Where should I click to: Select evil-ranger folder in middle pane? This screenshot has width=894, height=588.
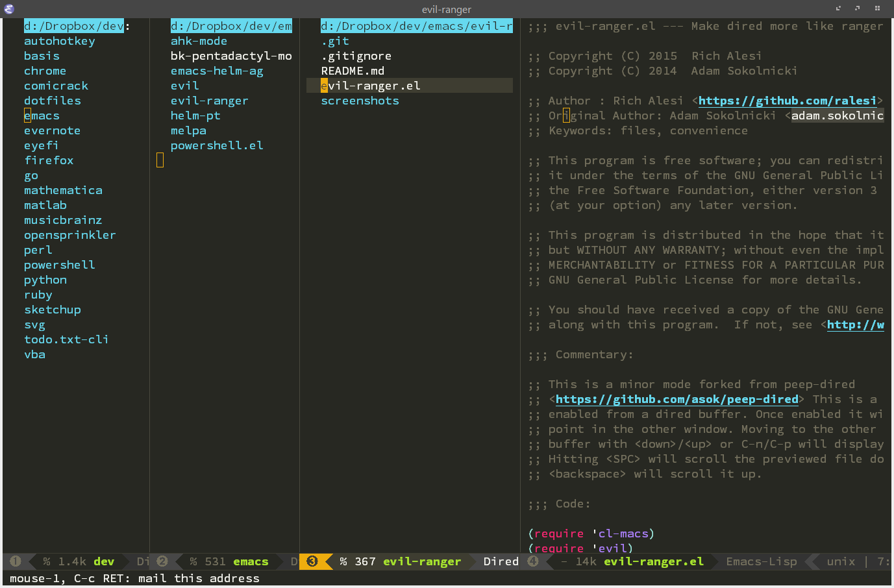[x=209, y=101]
